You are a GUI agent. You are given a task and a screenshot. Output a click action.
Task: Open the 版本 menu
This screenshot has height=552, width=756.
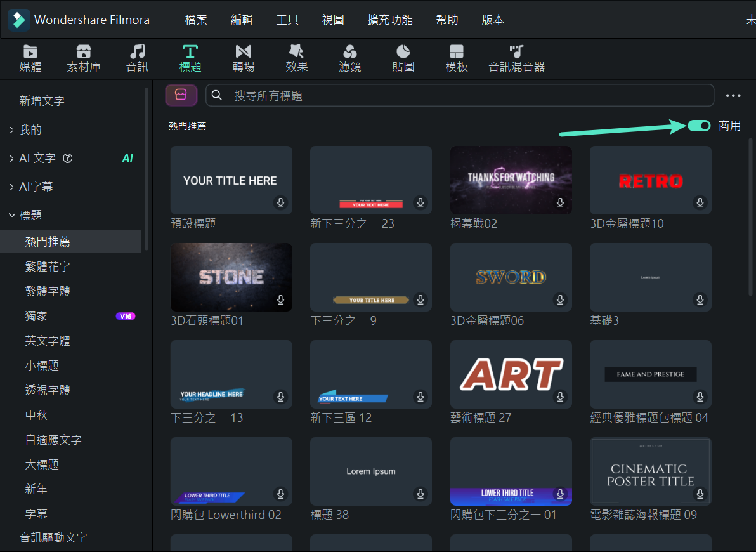coord(493,20)
